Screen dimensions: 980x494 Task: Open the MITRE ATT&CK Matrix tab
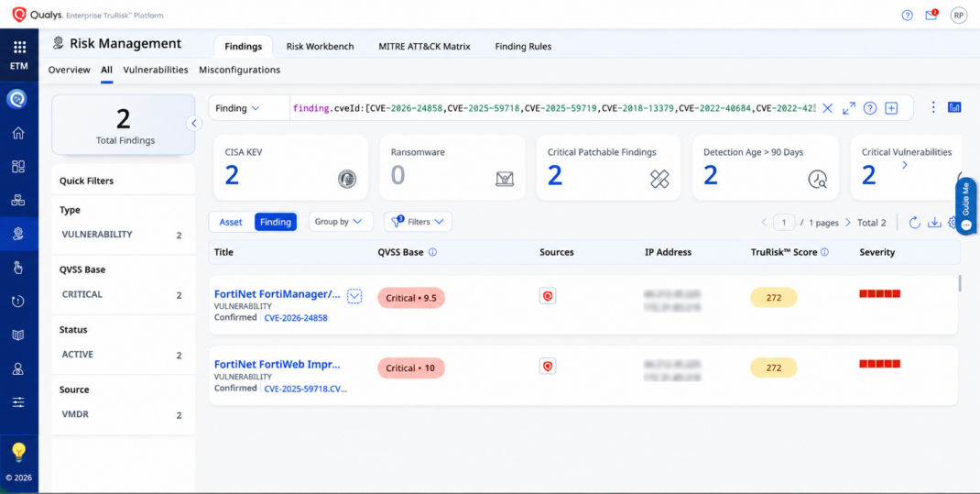(x=424, y=46)
